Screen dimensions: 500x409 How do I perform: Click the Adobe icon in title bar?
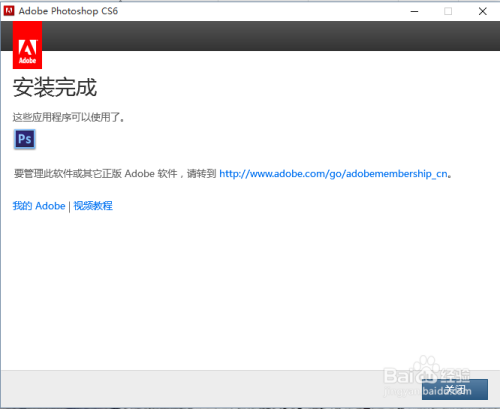[9, 11]
